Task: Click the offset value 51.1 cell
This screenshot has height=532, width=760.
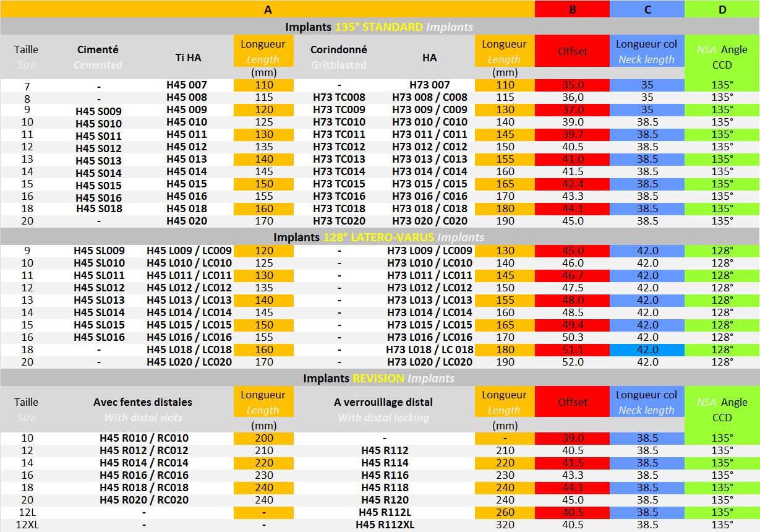Action: pyautogui.click(x=572, y=350)
